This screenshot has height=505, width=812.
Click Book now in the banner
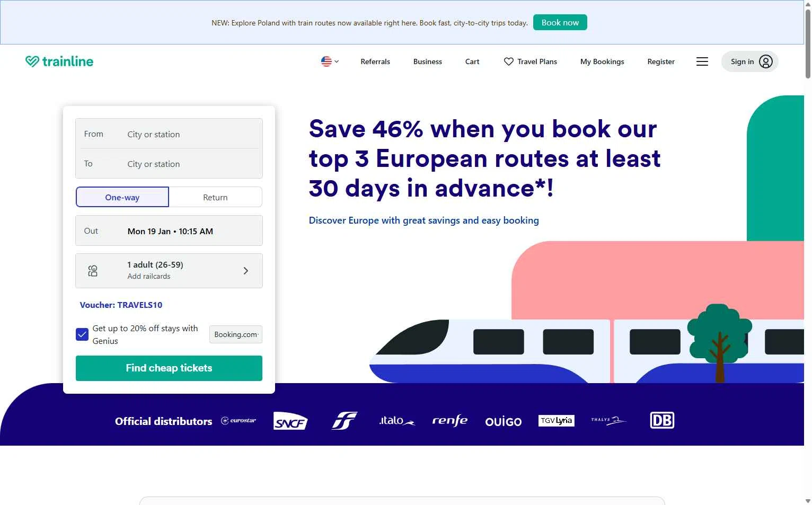[x=560, y=23]
